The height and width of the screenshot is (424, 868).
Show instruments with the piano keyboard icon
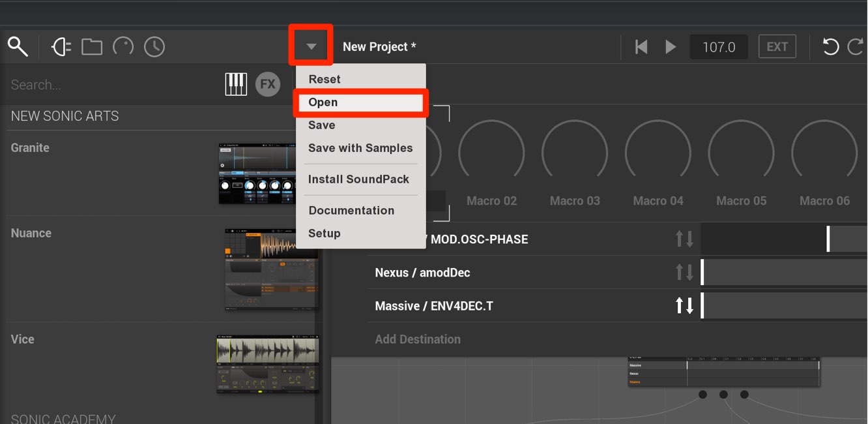[236, 84]
